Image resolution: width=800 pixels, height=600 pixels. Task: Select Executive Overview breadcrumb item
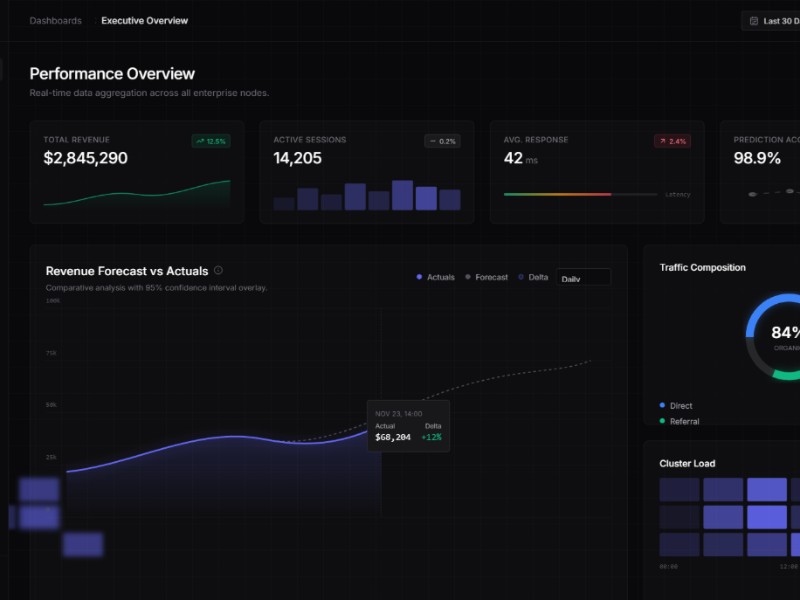click(144, 20)
